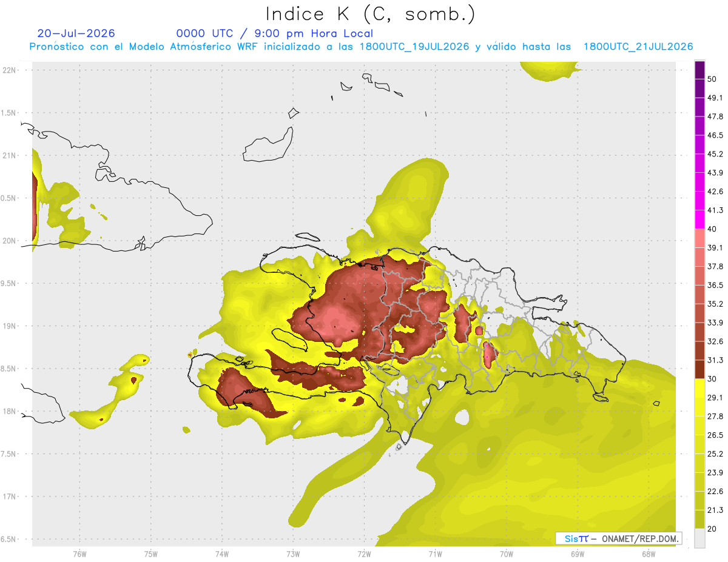Click the legend value '32.6'
Image resolution: width=728 pixels, height=562 pixels.
715,341
